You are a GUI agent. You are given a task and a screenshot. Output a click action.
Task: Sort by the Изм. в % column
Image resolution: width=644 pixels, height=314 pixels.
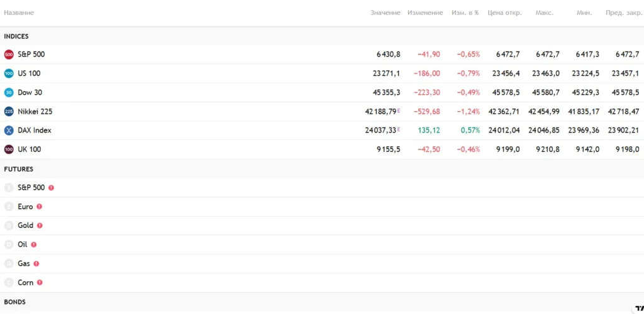click(x=465, y=13)
